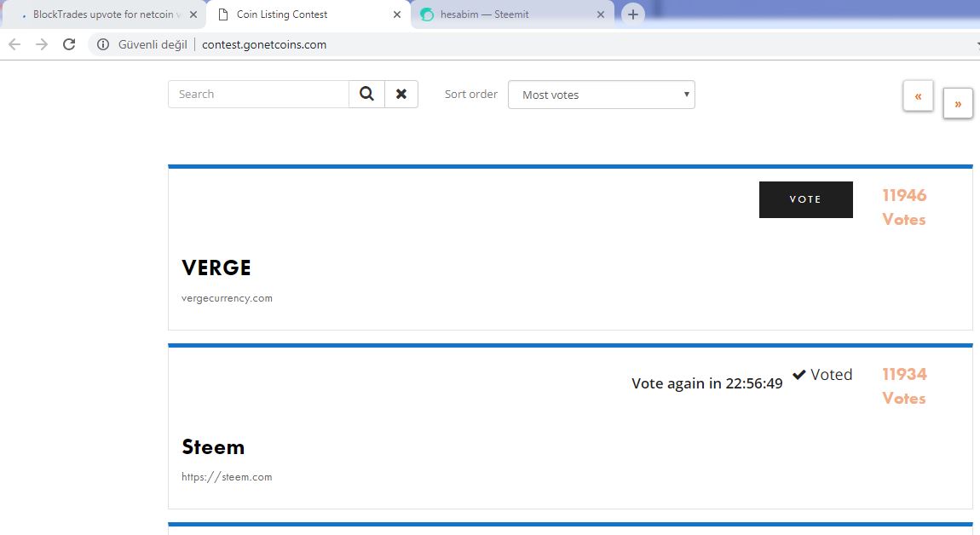Click Vote again in countdown text
The image size is (980, 535).
pyautogui.click(x=706, y=383)
